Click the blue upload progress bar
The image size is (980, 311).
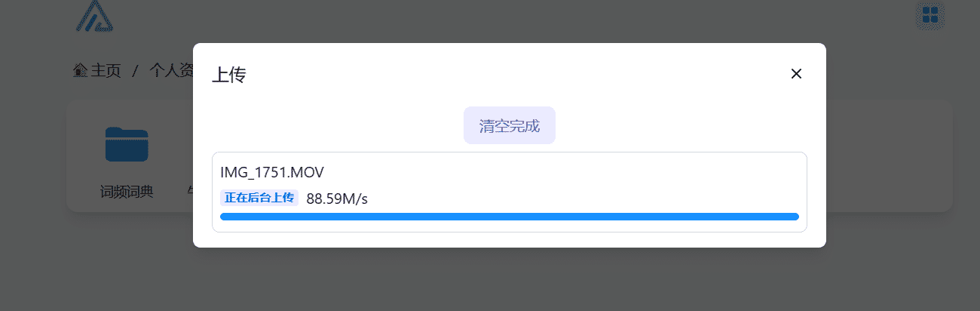[x=509, y=217]
